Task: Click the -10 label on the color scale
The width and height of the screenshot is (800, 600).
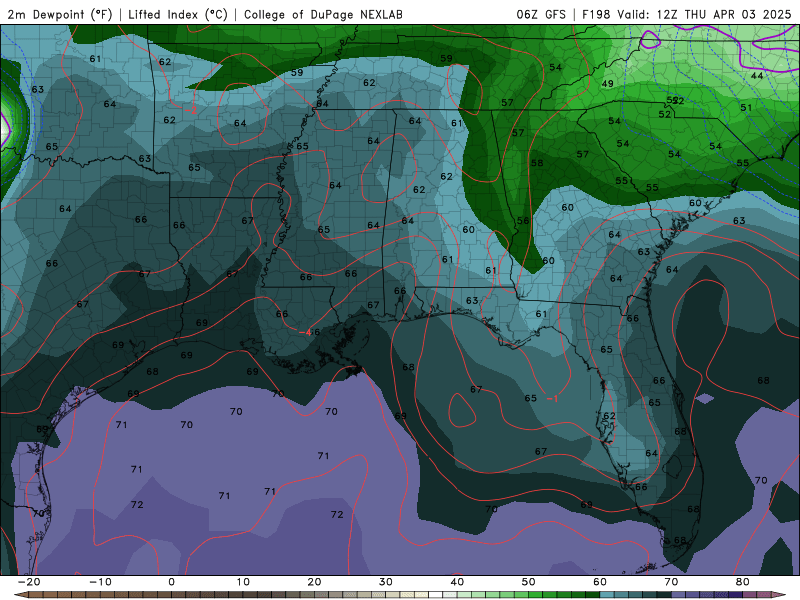Action: pos(100,582)
